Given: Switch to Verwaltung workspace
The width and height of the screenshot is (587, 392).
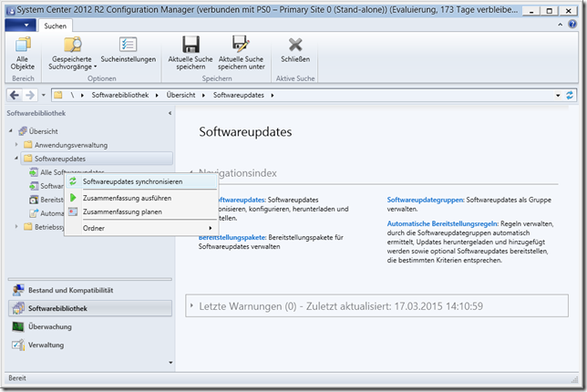Looking at the screenshot, I should pos(90,345).
